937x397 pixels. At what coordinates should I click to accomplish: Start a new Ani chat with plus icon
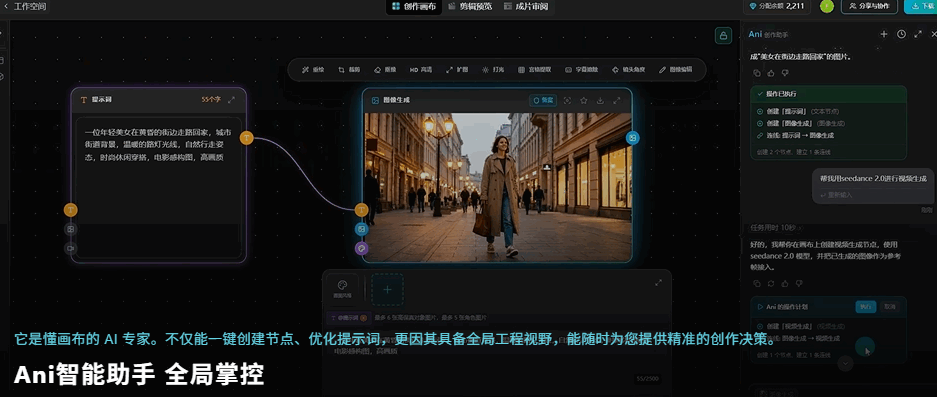[x=884, y=34]
